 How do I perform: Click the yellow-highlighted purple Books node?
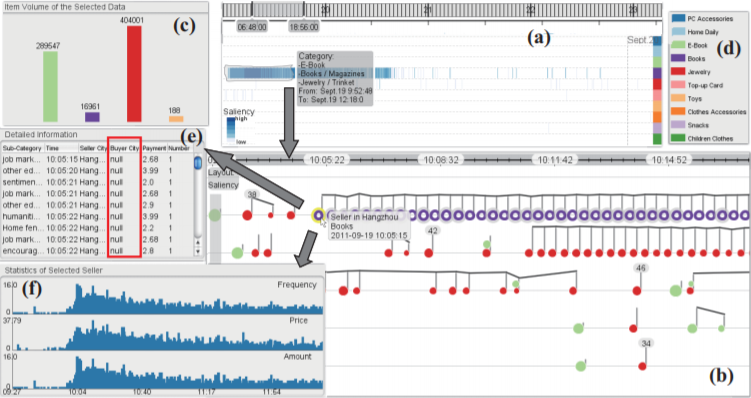tap(318, 216)
